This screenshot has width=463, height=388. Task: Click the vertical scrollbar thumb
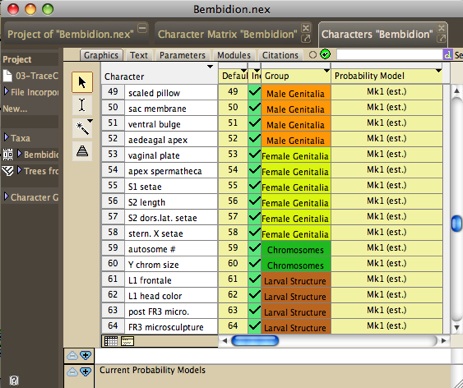pos(456,223)
